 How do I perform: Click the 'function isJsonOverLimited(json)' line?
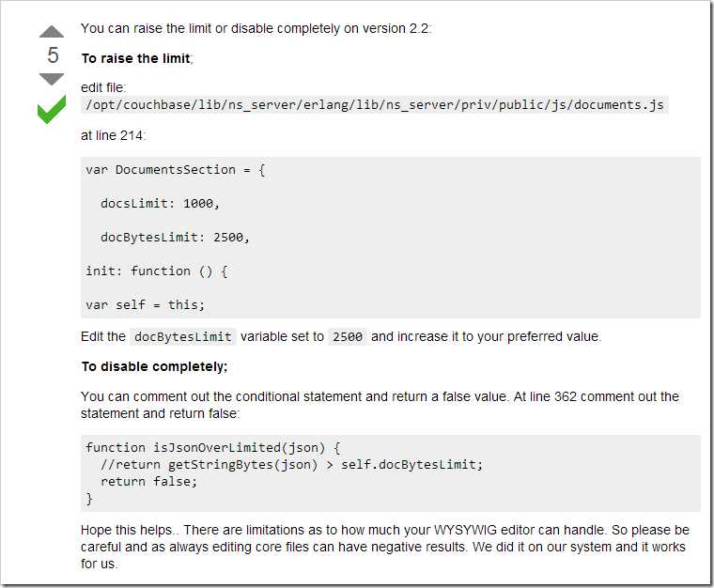coord(212,448)
